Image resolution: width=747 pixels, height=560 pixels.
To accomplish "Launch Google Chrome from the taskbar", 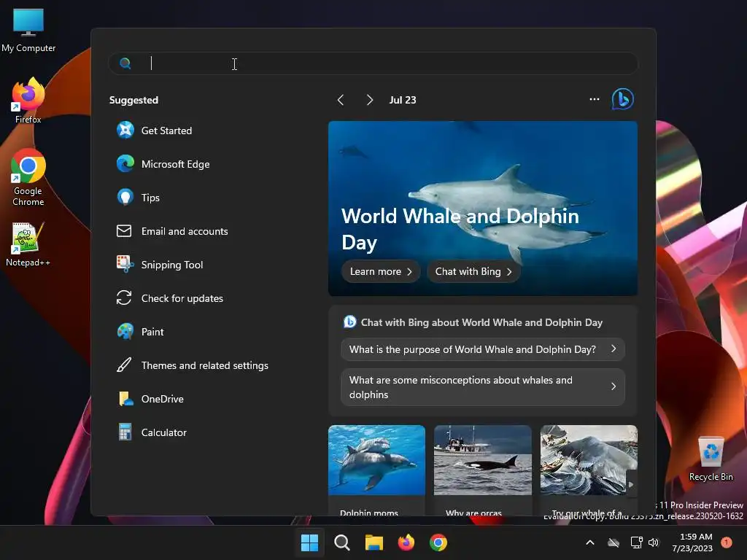I will pyautogui.click(x=438, y=542).
